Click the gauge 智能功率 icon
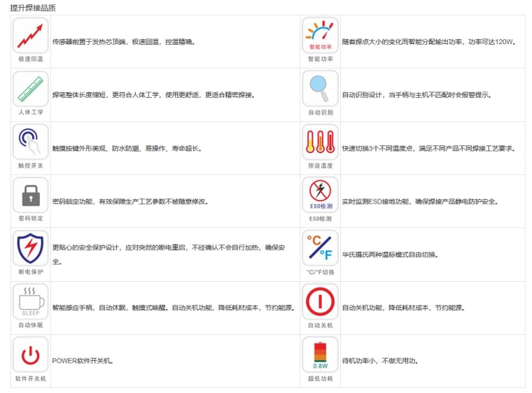 pos(321,36)
